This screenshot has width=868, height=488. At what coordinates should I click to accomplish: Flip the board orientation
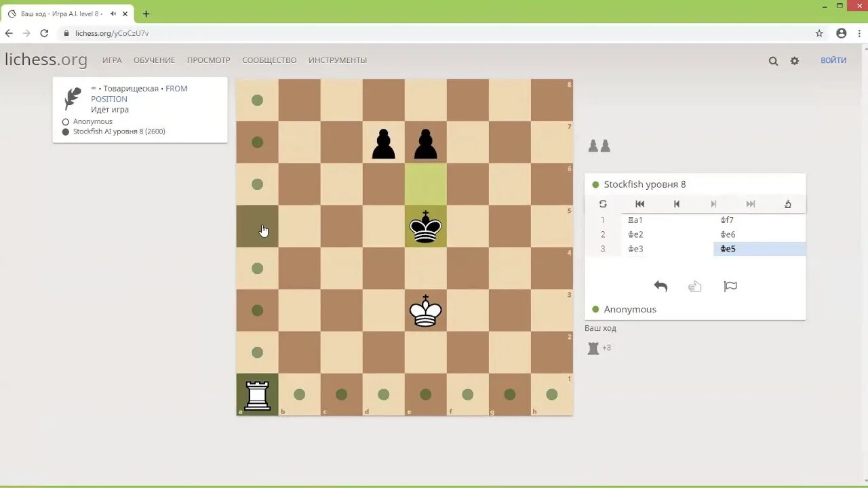click(x=603, y=204)
